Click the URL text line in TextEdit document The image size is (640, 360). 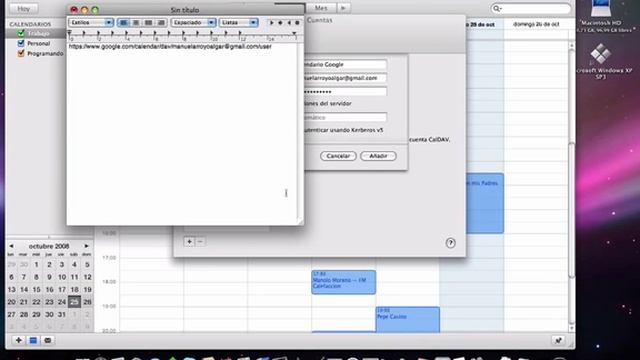pos(170,47)
